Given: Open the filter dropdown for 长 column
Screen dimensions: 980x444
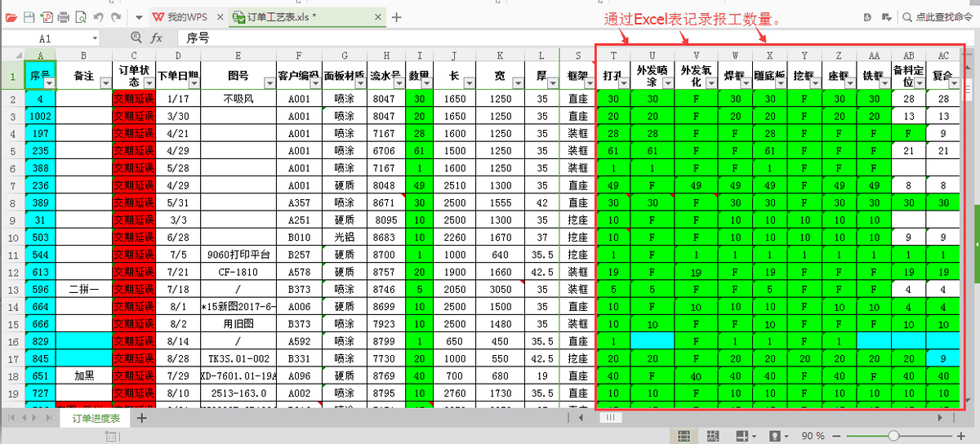Looking at the screenshot, I should click(x=469, y=83).
